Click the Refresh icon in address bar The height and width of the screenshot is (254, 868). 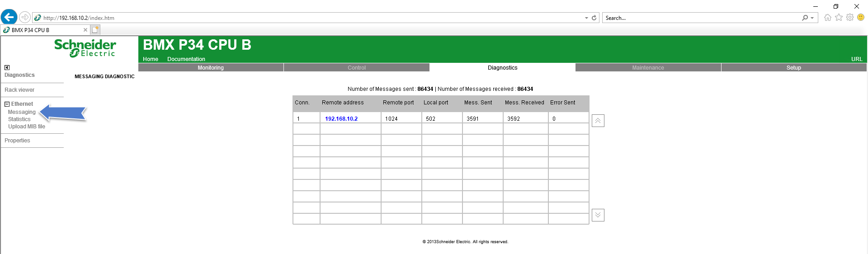[594, 18]
